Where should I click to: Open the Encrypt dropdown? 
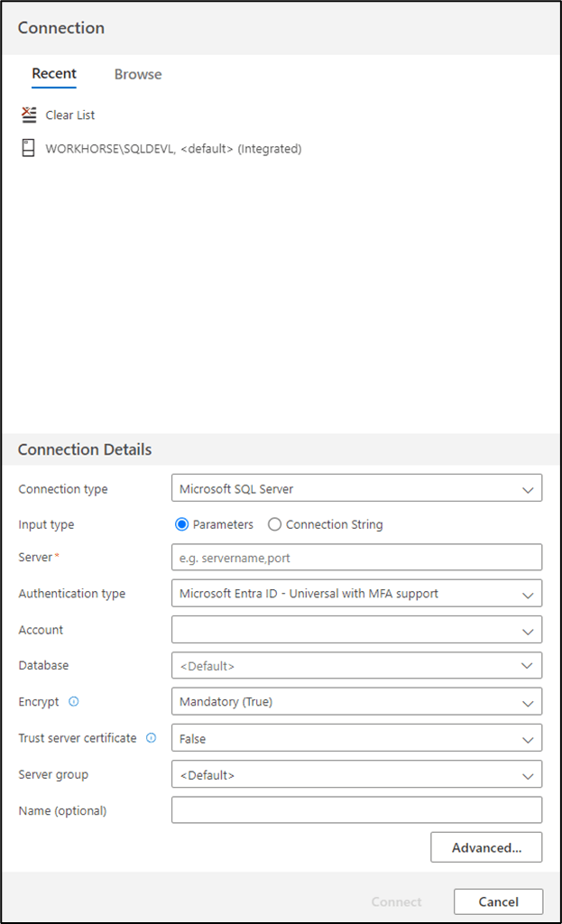[x=356, y=701]
